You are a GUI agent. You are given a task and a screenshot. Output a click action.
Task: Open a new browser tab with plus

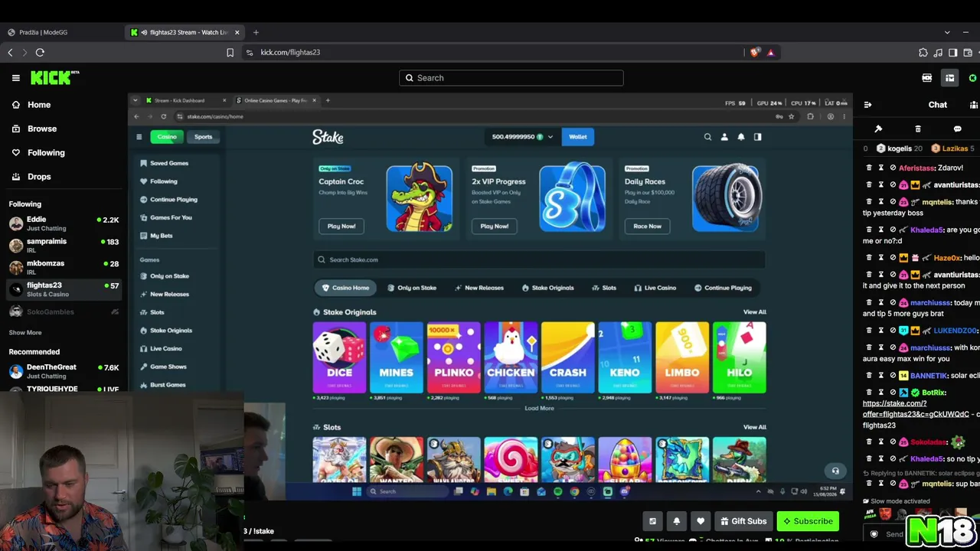coord(256,32)
